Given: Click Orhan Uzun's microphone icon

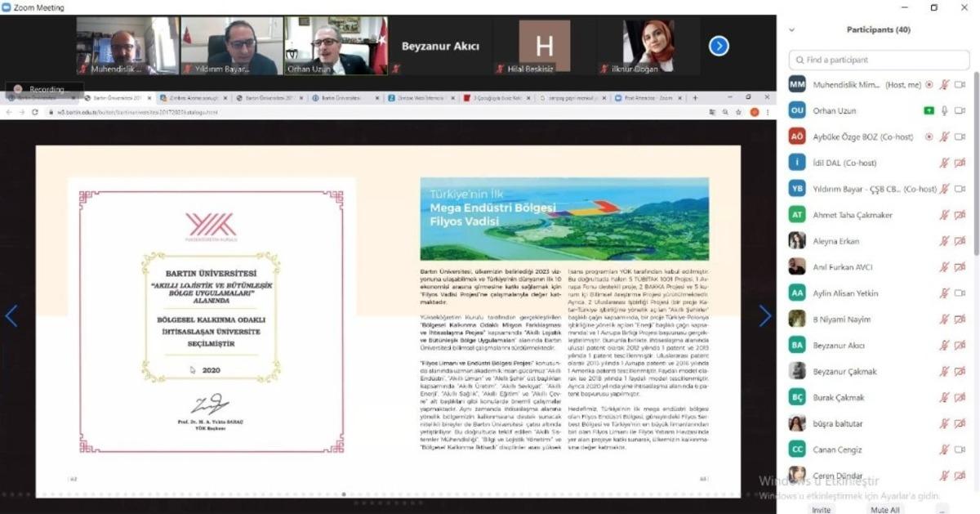Looking at the screenshot, I should click(x=945, y=110).
